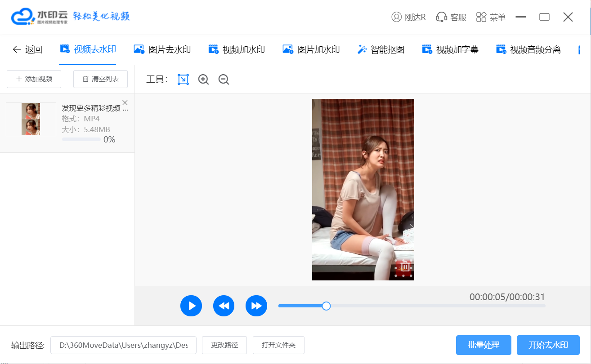Click the zoom in magnifier icon
This screenshot has width=591, height=364.
[204, 80]
